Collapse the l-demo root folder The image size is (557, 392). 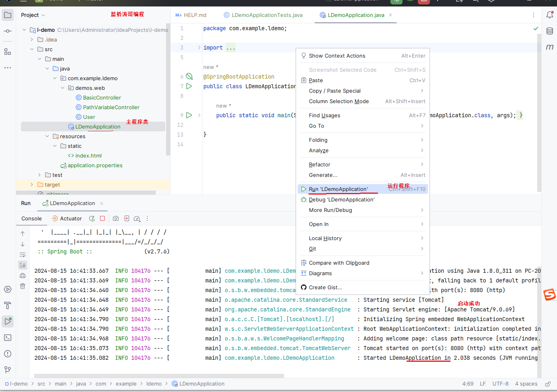point(24,30)
